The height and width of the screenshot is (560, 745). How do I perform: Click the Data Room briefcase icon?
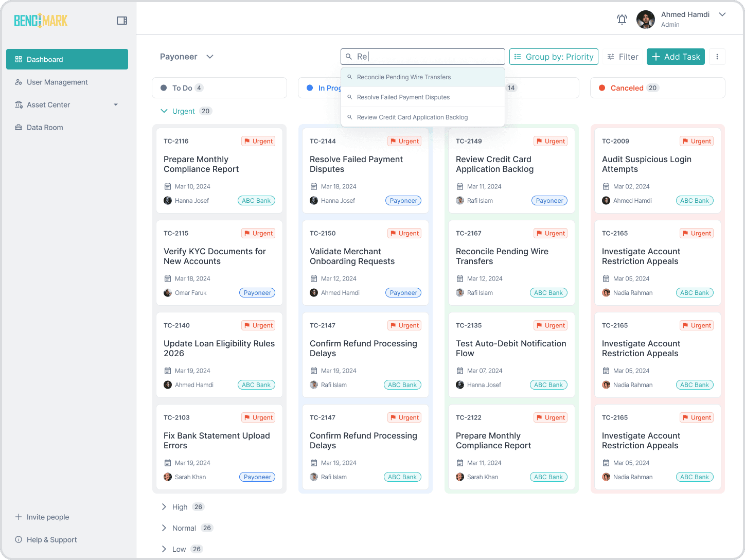19,127
